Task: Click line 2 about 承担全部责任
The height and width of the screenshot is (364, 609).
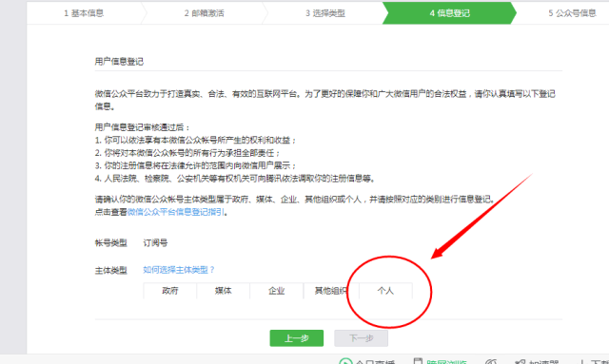Action: click(187, 153)
